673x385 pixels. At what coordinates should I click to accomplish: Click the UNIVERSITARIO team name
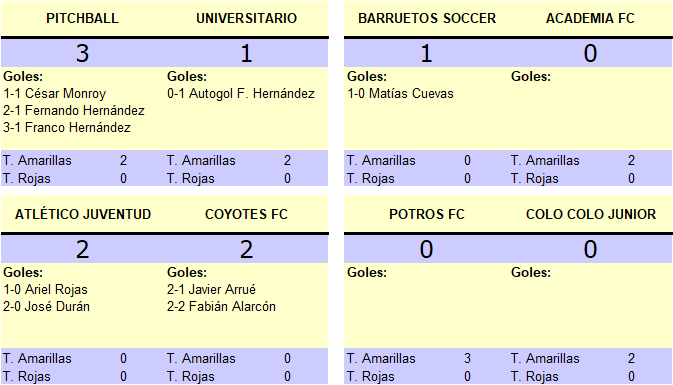pyautogui.click(x=246, y=18)
